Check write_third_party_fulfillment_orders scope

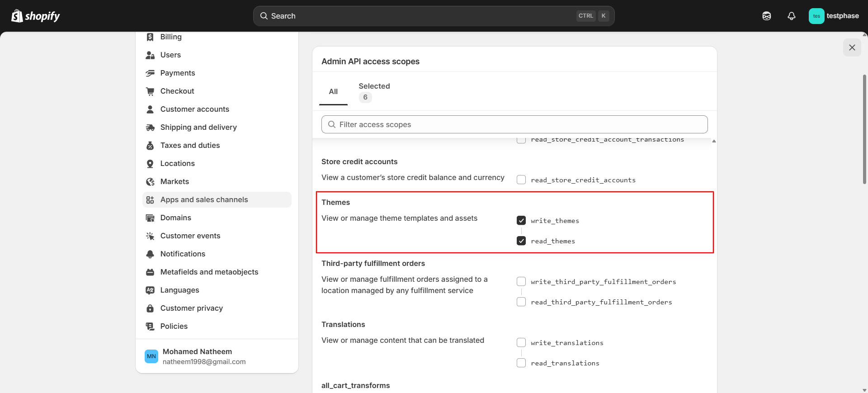click(x=521, y=282)
